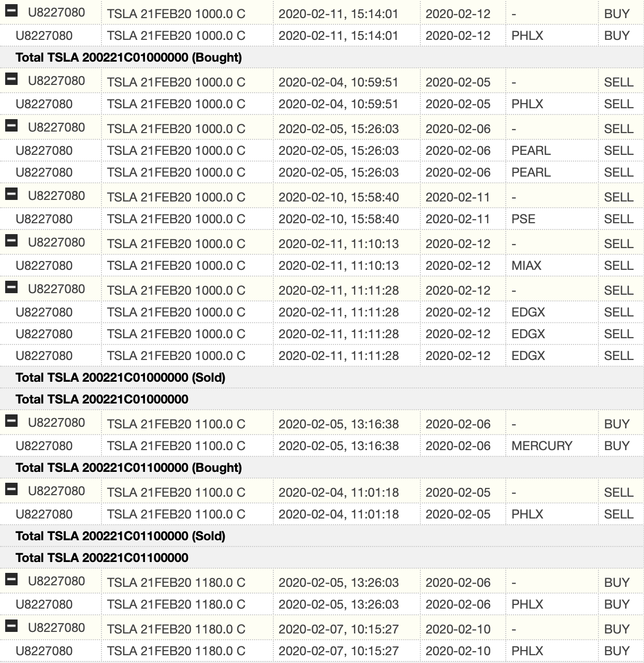Collapse the 2020-02-11 11:11:28 SELL trade group

click(x=11, y=287)
